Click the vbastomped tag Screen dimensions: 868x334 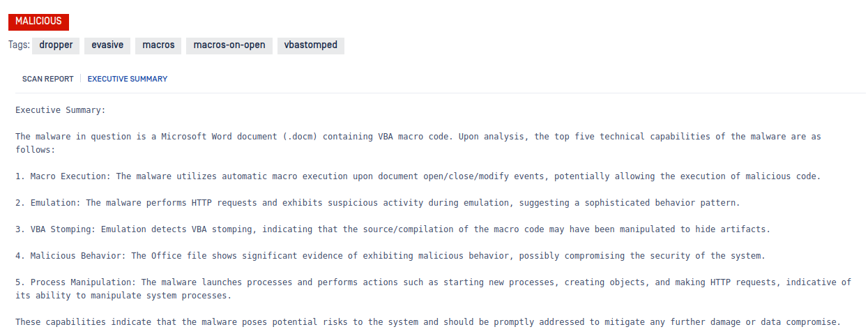(x=311, y=45)
